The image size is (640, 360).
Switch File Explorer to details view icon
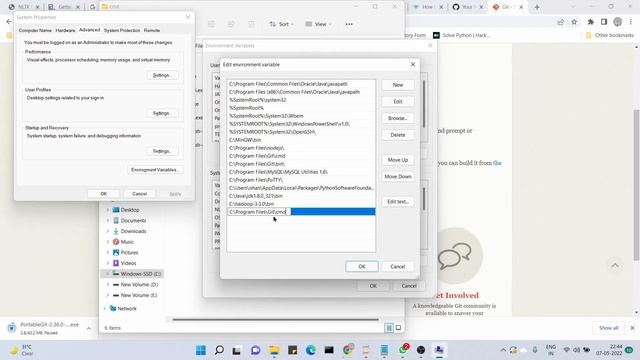[389, 328]
